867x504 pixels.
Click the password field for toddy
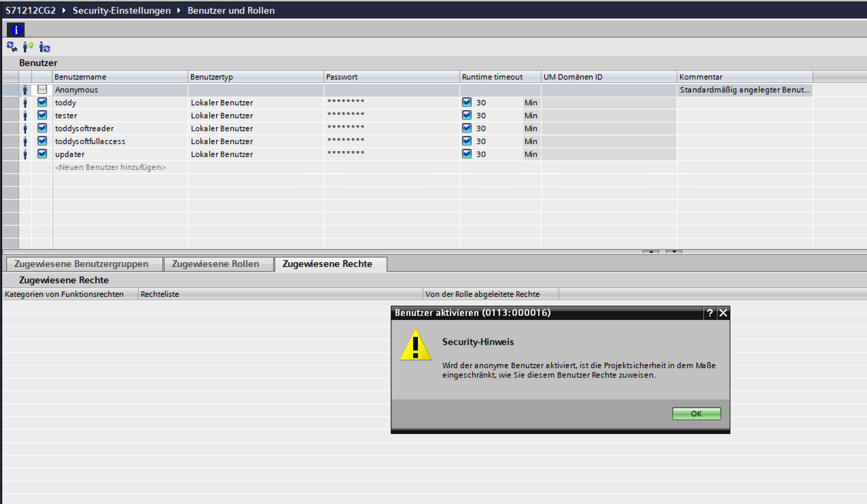[391, 103]
